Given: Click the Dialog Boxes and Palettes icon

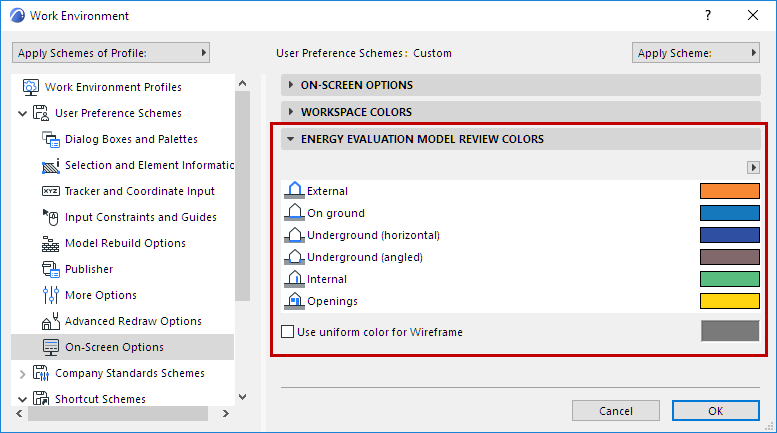Looking at the screenshot, I should click(x=51, y=139).
